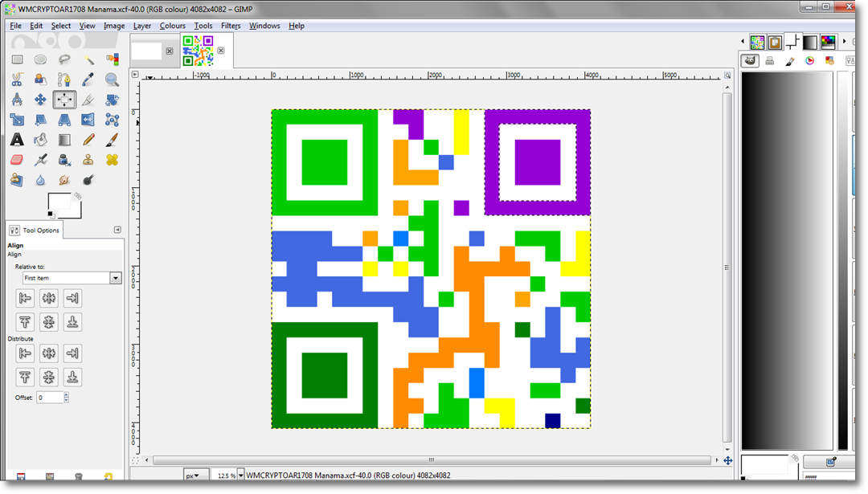This screenshot has width=868, height=494.
Task: Select the Crop tool
Action: tap(88, 100)
